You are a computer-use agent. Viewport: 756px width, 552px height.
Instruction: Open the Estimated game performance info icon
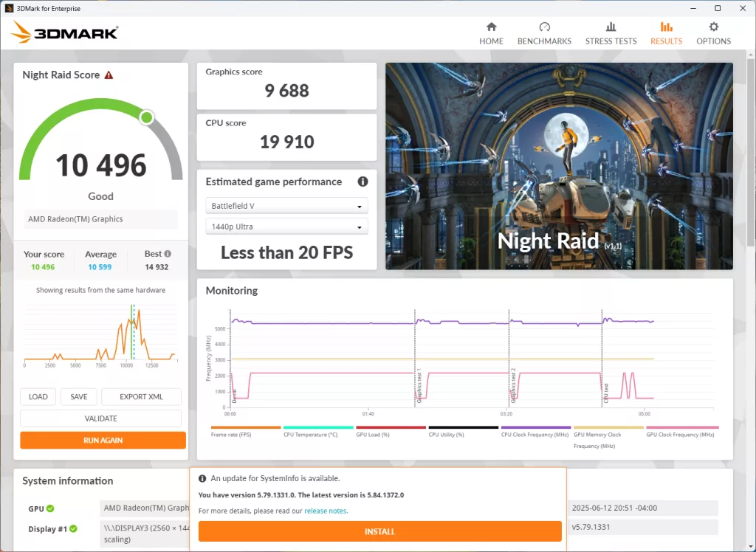pyautogui.click(x=362, y=182)
